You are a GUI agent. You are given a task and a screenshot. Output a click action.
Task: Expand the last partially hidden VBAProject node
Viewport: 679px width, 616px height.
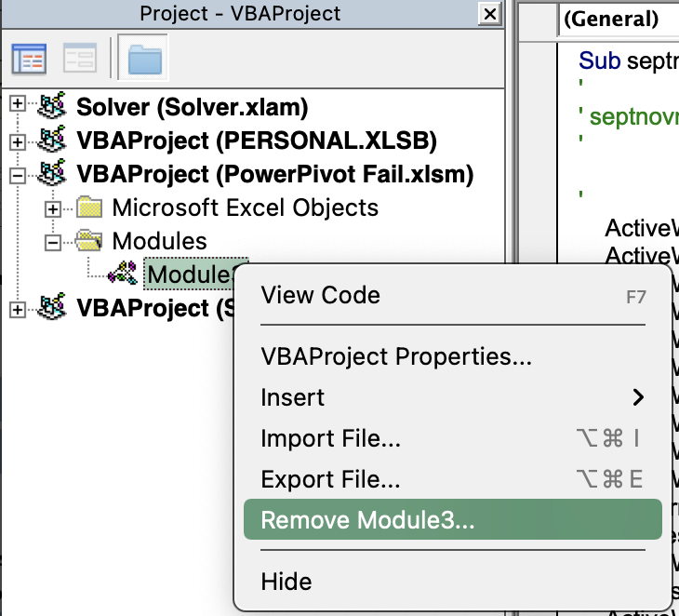[x=18, y=310]
